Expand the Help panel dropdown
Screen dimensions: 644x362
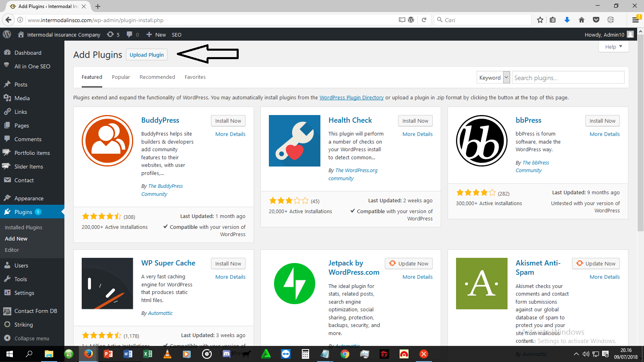pyautogui.click(x=614, y=47)
